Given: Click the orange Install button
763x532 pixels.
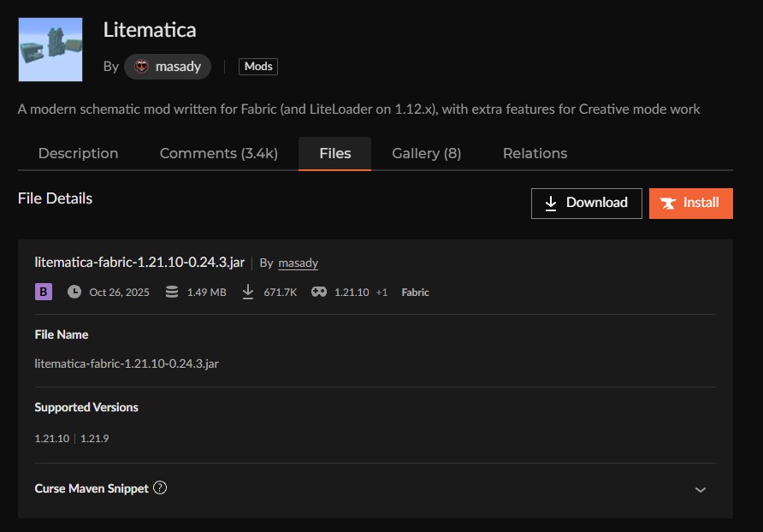Looking at the screenshot, I should 690,203.
